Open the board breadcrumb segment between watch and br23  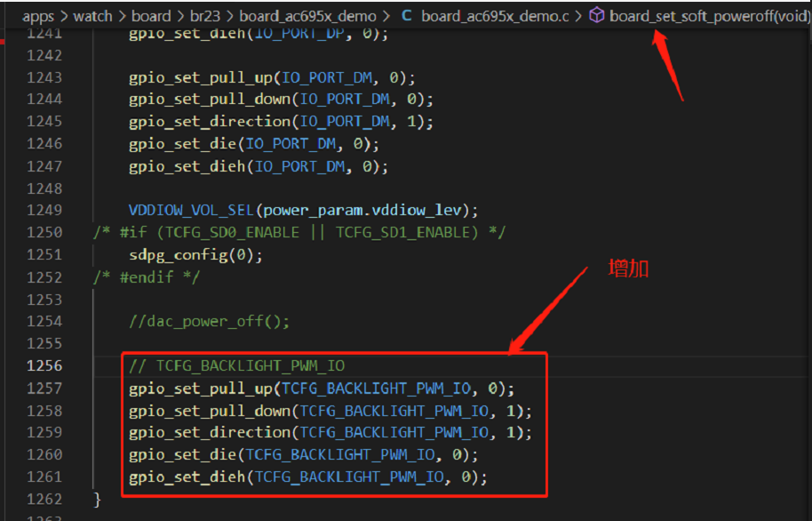tap(151, 17)
